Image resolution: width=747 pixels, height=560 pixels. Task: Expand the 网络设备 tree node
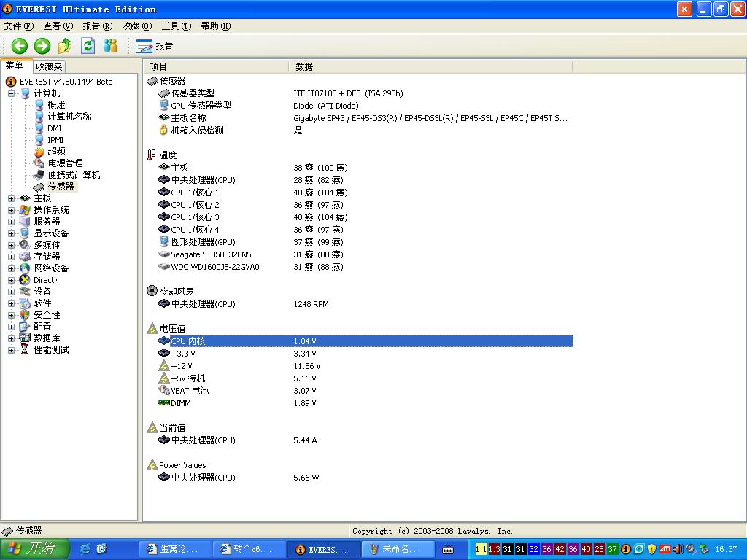12,268
